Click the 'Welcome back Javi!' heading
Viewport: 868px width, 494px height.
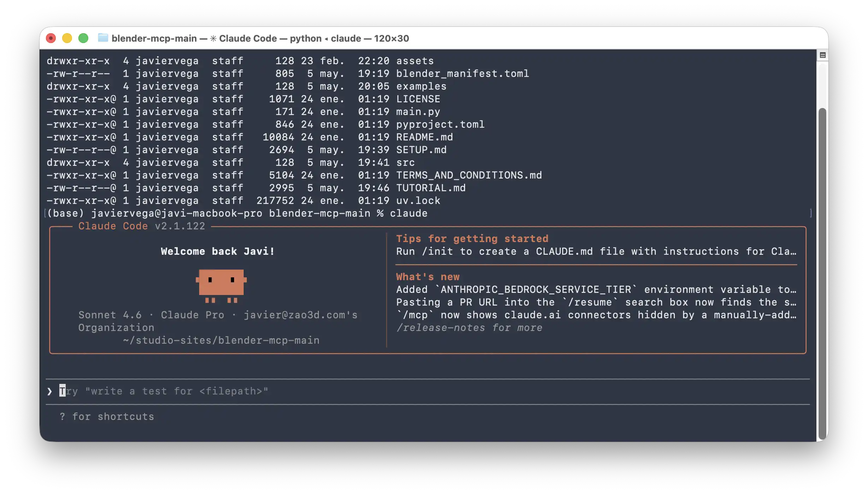click(218, 251)
